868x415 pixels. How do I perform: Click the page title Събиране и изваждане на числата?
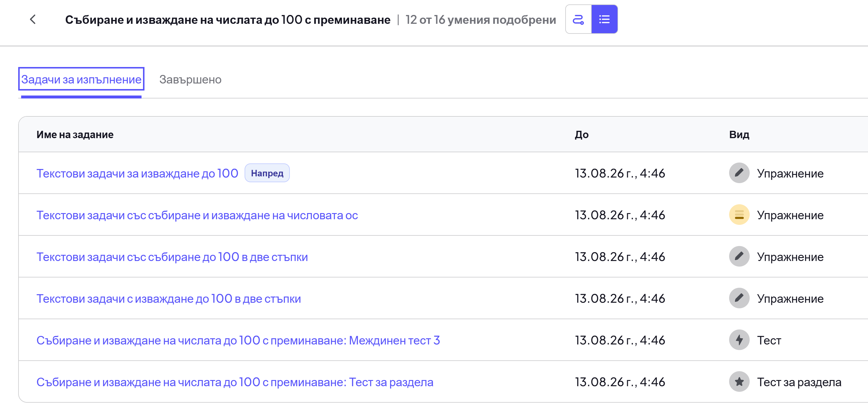[228, 20]
